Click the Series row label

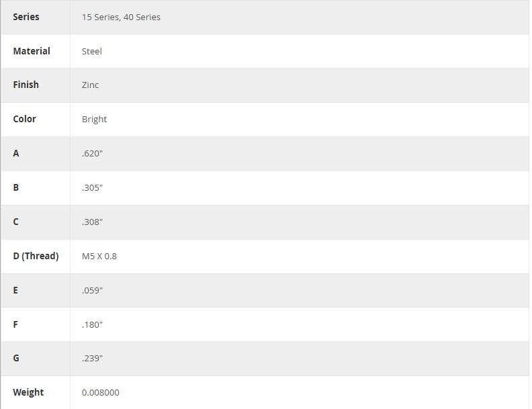click(26, 17)
